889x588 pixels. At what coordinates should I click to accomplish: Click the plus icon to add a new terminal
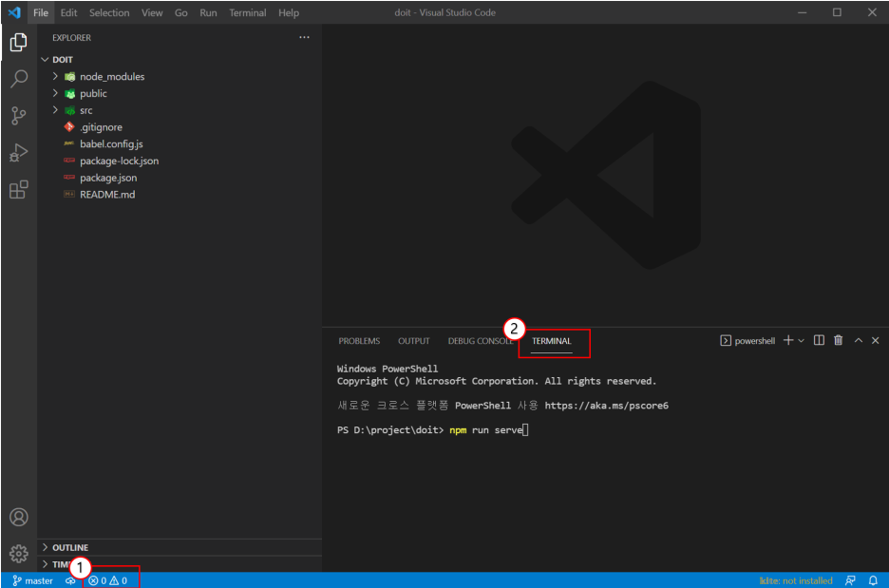[788, 340]
